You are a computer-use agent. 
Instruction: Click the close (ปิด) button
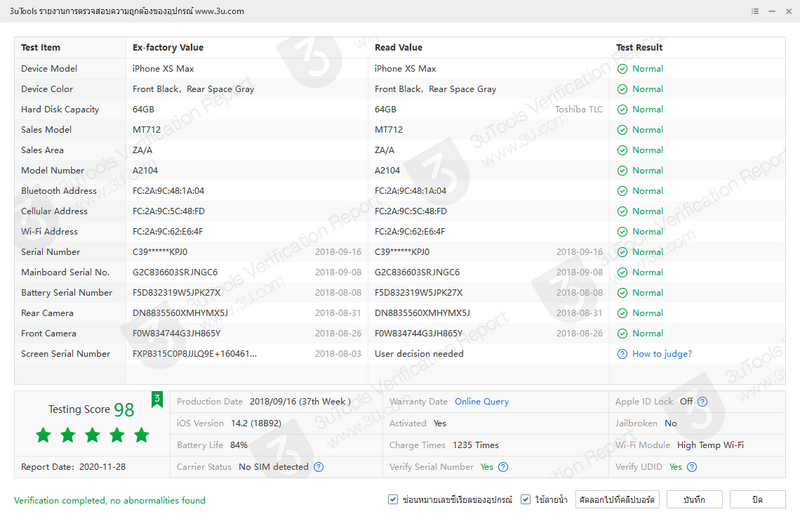(757, 499)
